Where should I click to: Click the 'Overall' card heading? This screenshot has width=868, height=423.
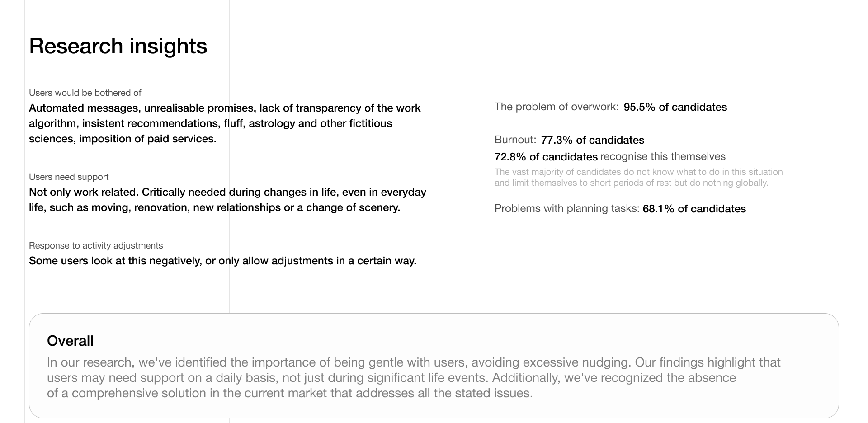(x=70, y=341)
